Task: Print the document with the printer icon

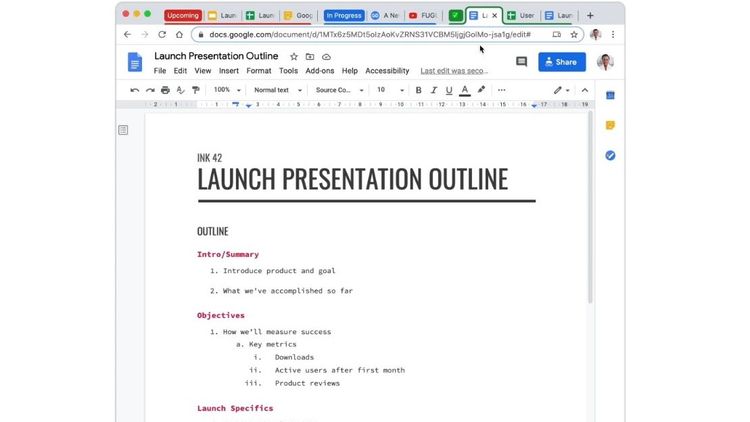Action: click(x=165, y=90)
